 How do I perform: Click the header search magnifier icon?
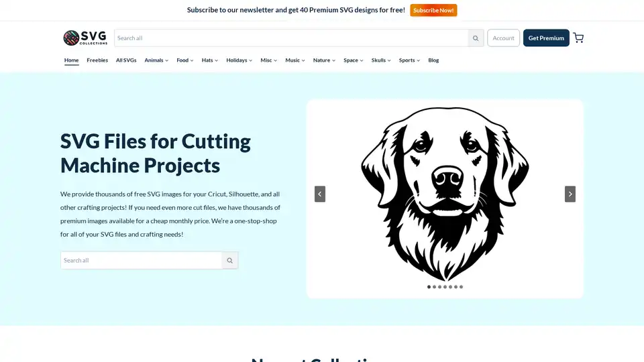click(476, 38)
